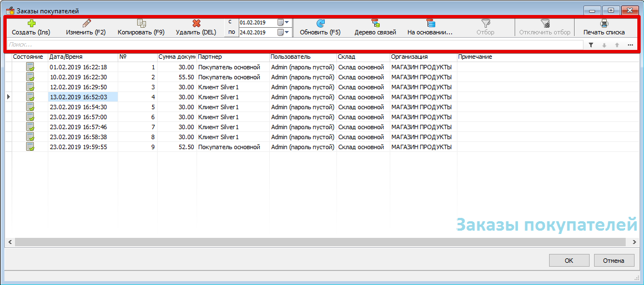Click status icon of order № 1
The width and height of the screenshot is (644, 285).
click(x=30, y=67)
